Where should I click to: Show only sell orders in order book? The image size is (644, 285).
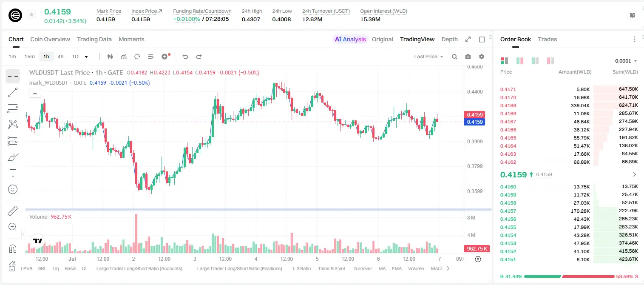coord(550,61)
